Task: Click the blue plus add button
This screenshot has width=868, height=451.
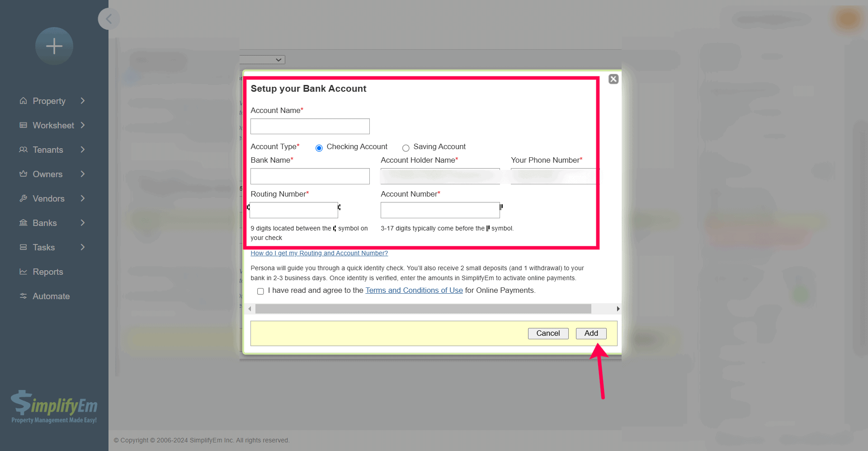Action: [54, 46]
